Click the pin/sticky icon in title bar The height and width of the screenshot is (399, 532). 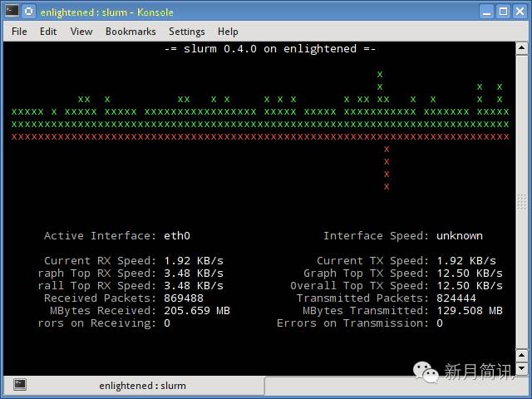29,11
